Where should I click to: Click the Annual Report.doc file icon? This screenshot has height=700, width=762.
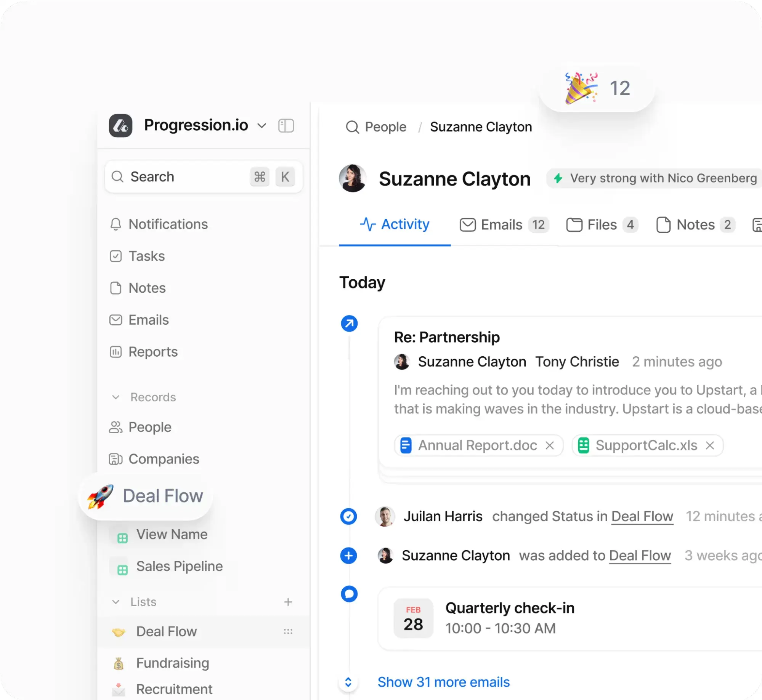pos(406,445)
